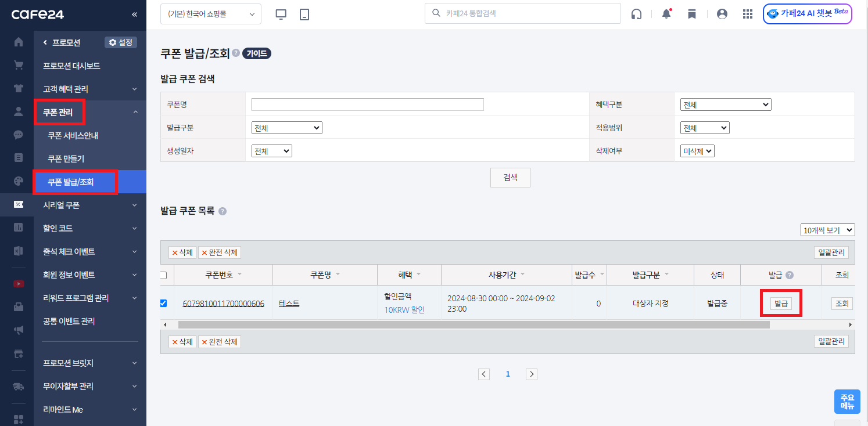This screenshot has width=868, height=426.
Task: Open the bar chart statistics icon
Action: [x=19, y=228]
